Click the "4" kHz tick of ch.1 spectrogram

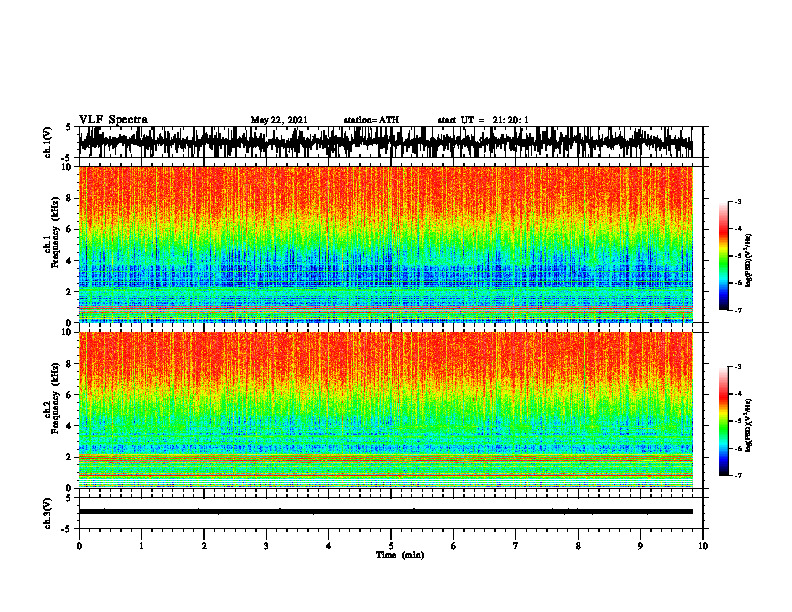pyautogui.click(x=69, y=261)
